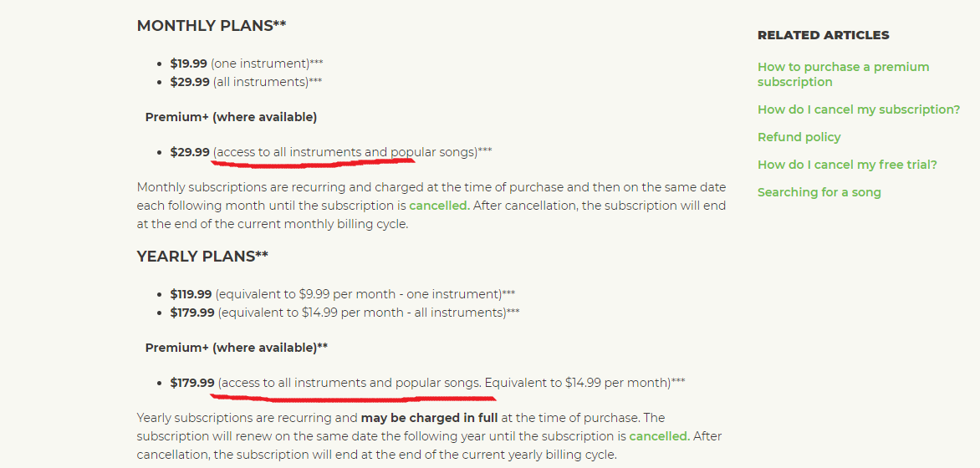
Task: Click the RELATED ARTICLES sidebar heading
Action: [823, 35]
